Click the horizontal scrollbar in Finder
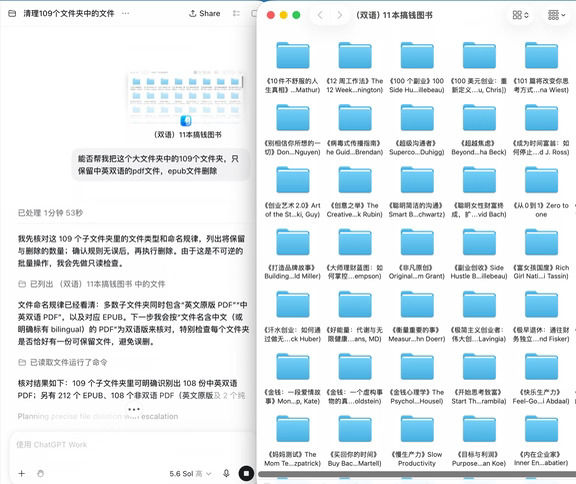Image resolution: width=576 pixels, height=484 pixels. point(417,474)
